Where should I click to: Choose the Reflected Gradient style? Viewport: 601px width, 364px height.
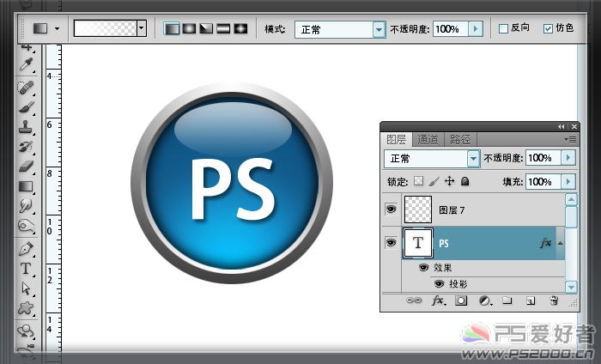point(223,28)
